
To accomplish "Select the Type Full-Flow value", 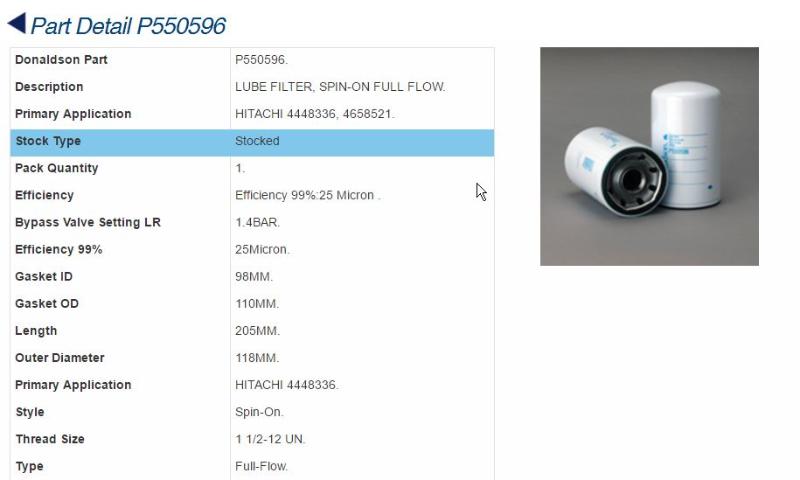I will click(261, 466).
